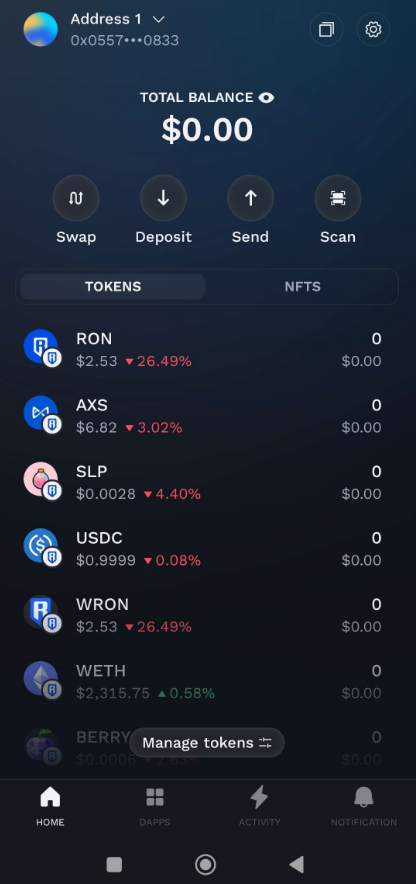Open the RON token row
The width and height of the screenshot is (416, 884).
tap(208, 350)
